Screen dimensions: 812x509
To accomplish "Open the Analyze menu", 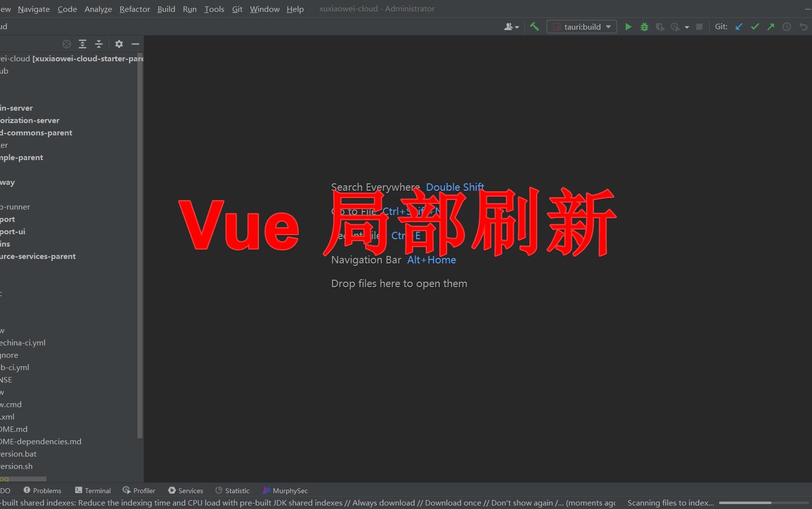I will (x=98, y=9).
